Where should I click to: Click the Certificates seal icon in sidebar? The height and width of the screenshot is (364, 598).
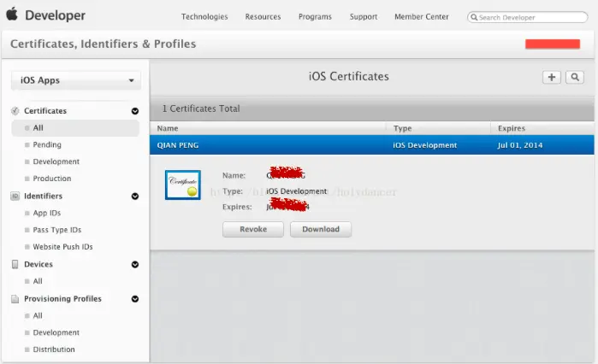point(15,111)
